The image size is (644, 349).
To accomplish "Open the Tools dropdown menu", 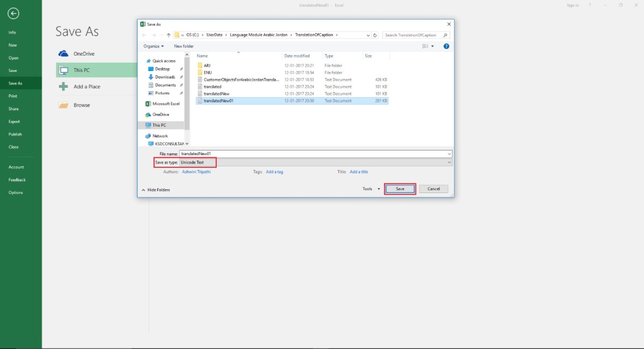I will pos(371,189).
